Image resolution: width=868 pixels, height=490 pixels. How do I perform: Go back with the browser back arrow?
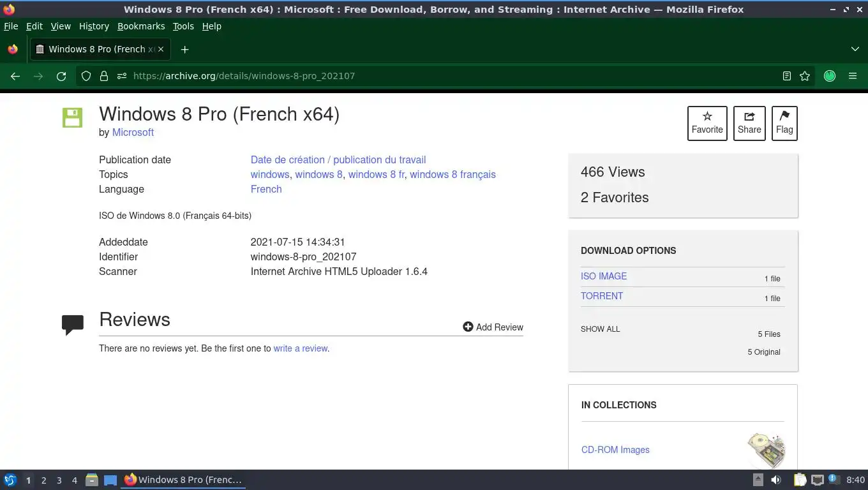(15, 76)
